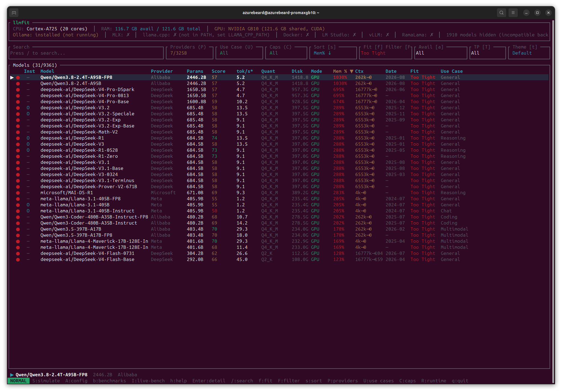Image resolution: width=562 pixels, height=392 pixels.
Task: Open a new terminal tab from title bar
Action: coord(14,13)
